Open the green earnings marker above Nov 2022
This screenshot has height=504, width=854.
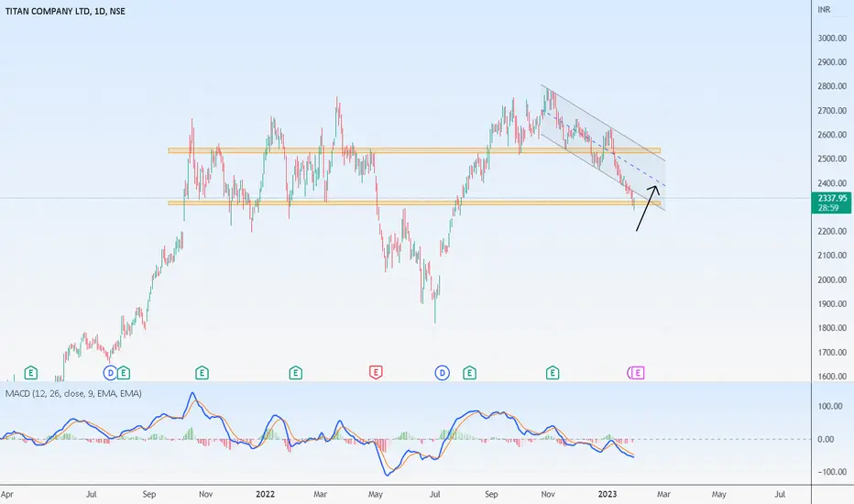click(x=553, y=373)
